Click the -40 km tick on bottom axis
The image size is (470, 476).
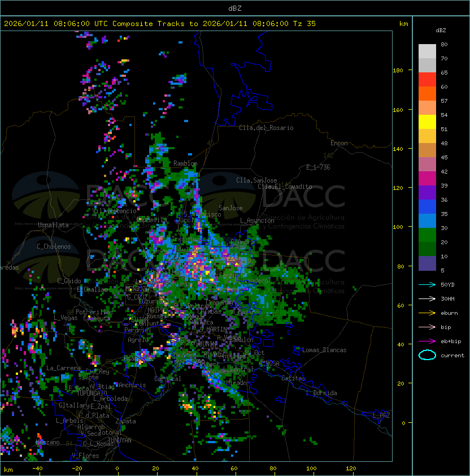37,469
